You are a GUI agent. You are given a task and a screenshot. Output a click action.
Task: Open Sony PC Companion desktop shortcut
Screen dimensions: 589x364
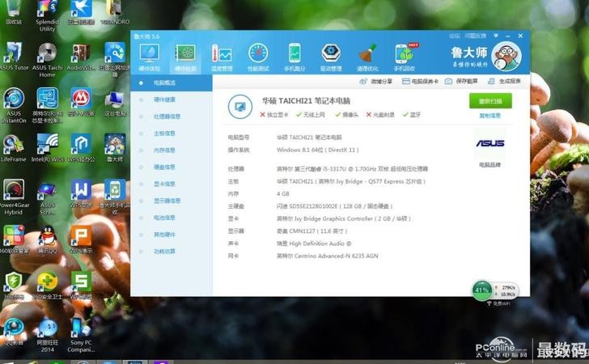click(81, 335)
